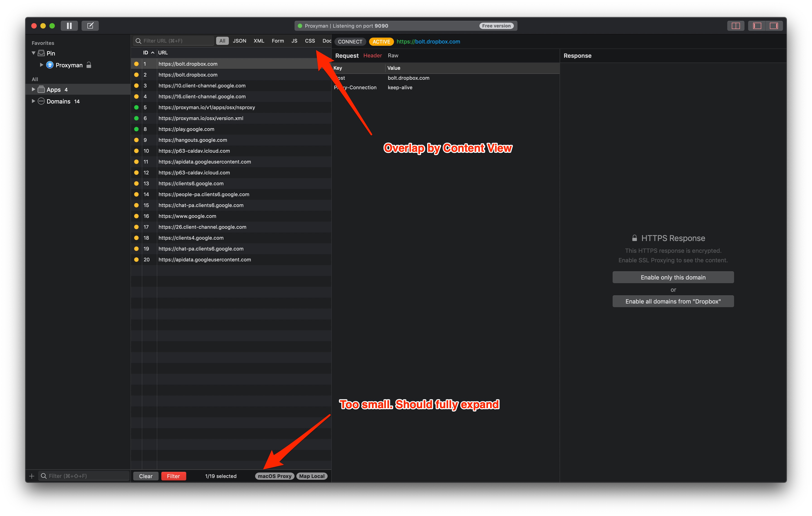Image resolution: width=812 pixels, height=516 pixels.
Task: Toggle the right panel layout icon
Action: 774,26
